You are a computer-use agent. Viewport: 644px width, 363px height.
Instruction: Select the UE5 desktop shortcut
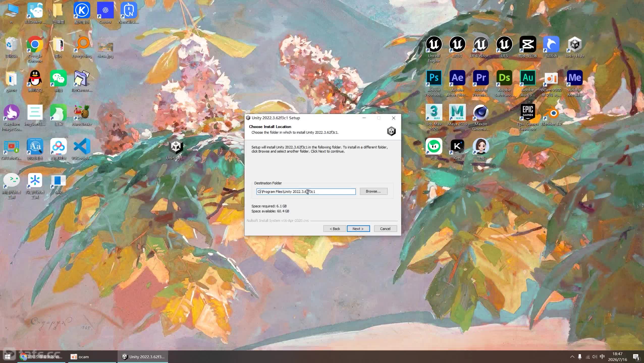click(504, 48)
